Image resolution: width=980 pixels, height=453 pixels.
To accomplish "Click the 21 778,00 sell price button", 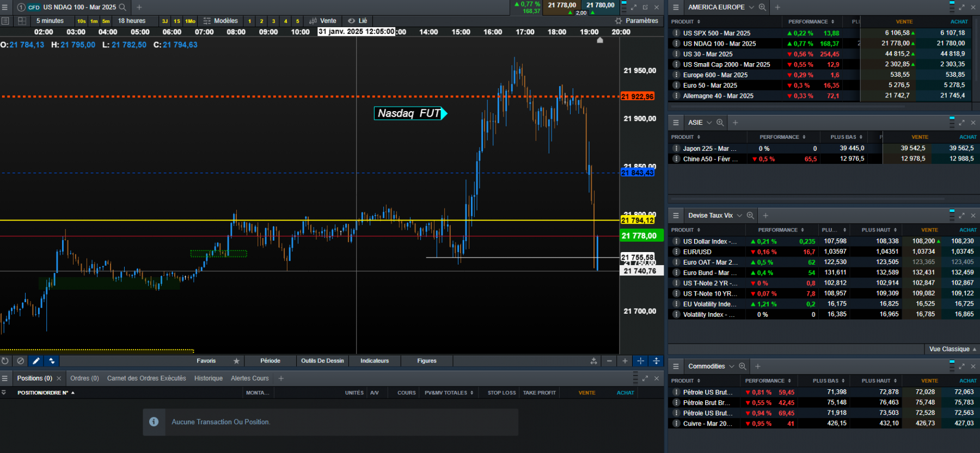I will tap(562, 5).
